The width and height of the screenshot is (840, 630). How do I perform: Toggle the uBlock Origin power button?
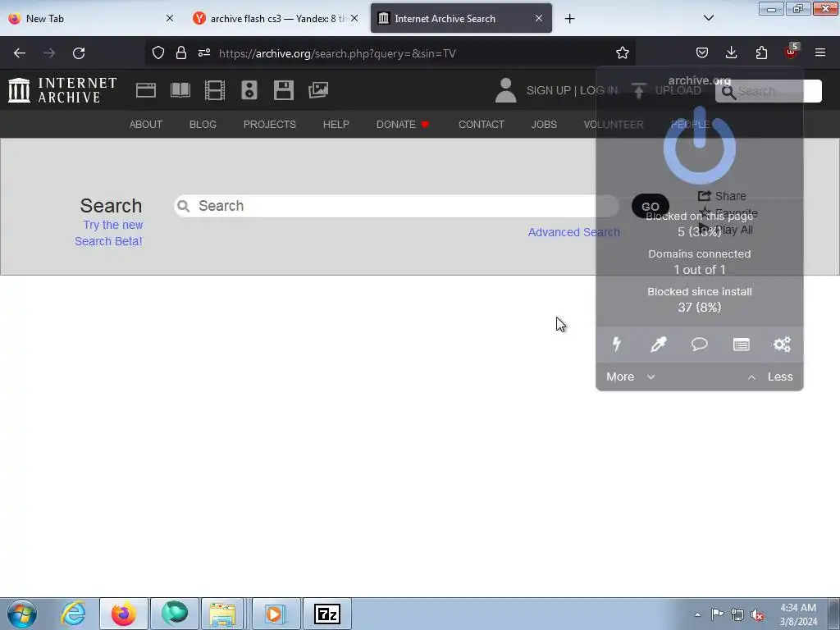(699, 144)
